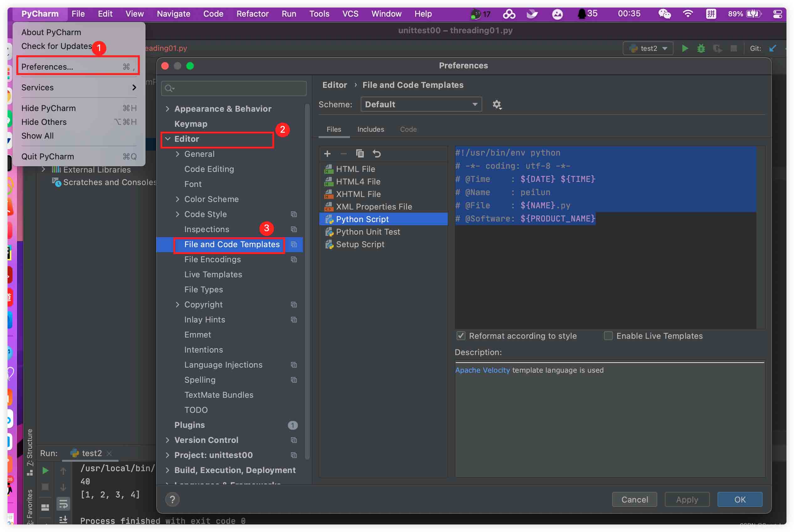Expand the Copyright subsection
This screenshot has width=794, height=532.
(177, 304)
